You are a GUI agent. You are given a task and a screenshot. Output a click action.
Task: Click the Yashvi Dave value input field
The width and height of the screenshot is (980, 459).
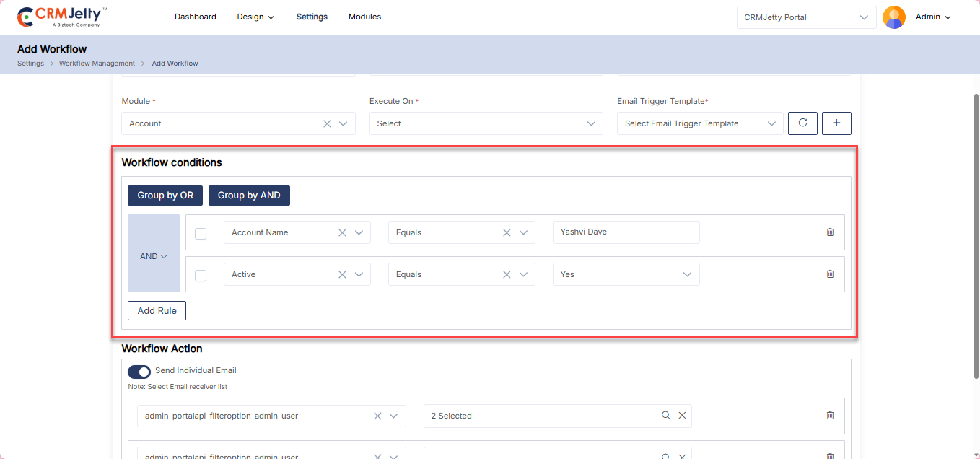coord(626,232)
